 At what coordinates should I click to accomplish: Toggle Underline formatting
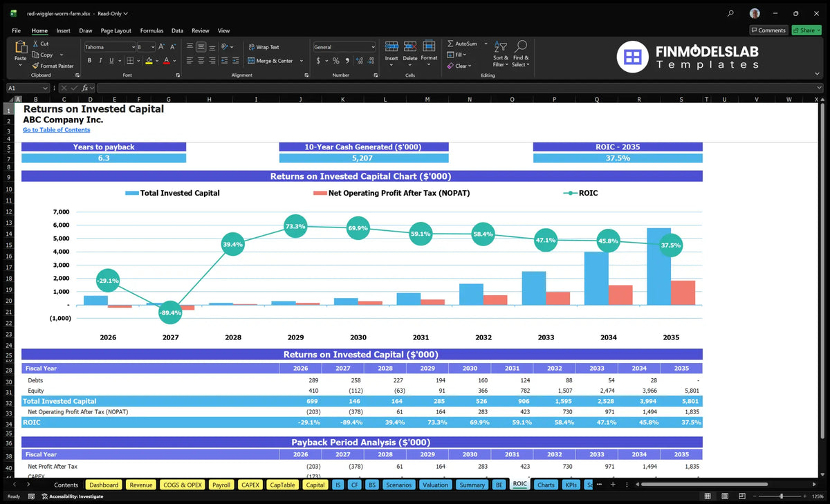coord(111,61)
